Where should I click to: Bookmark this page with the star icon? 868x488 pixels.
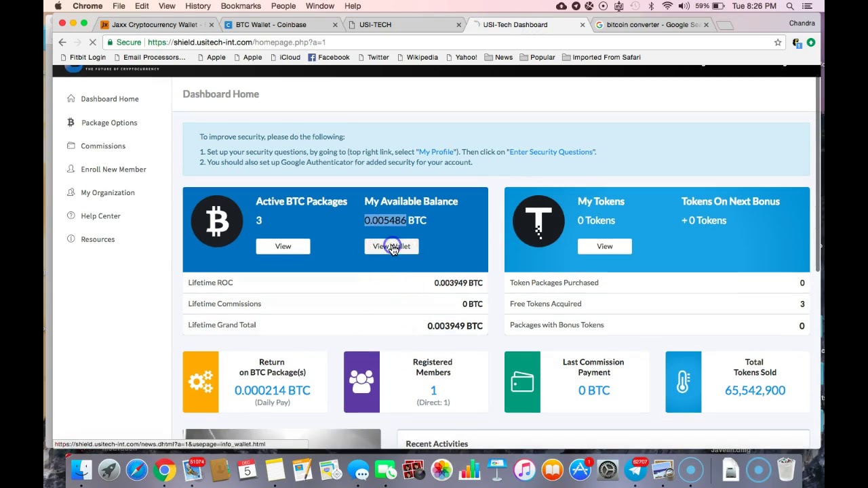tap(778, 42)
